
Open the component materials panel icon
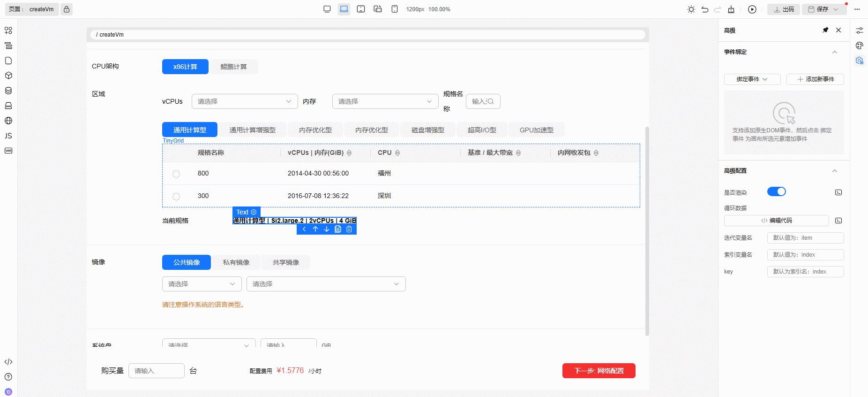coord(8,31)
